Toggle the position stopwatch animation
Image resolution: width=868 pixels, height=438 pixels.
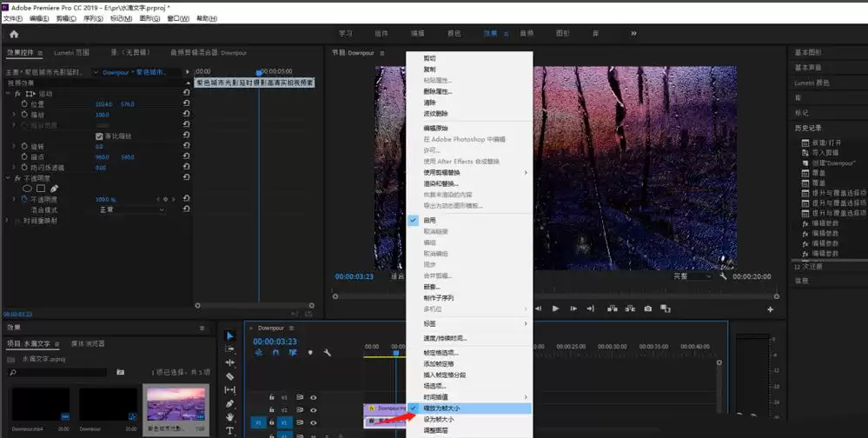[23, 104]
